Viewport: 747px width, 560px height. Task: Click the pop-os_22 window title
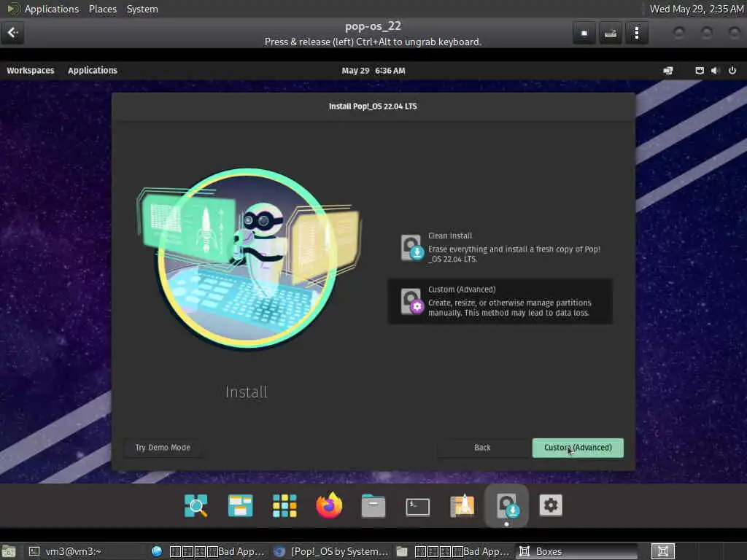point(373,26)
